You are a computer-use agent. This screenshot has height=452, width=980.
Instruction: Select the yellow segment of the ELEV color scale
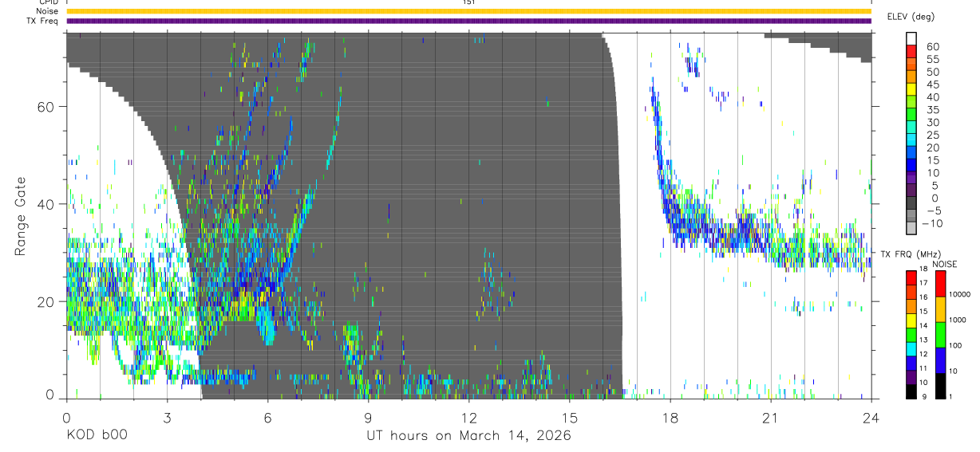click(x=911, y=89)
